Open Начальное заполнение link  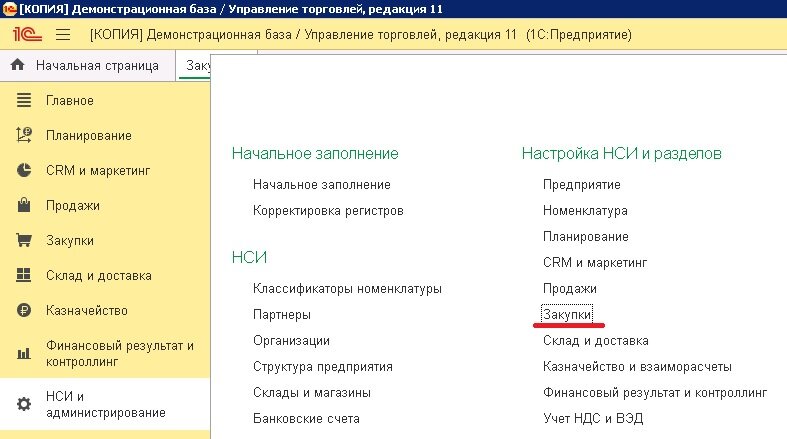[322, 185]
